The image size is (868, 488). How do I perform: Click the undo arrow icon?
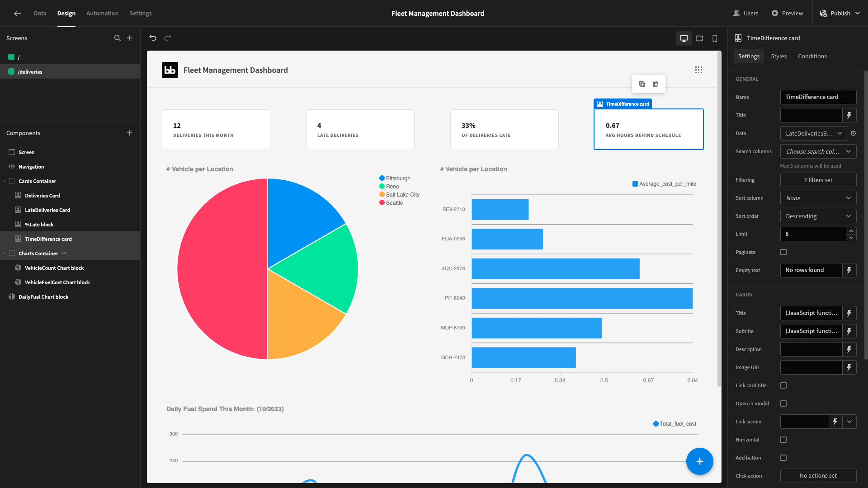(x=153, y=38)
